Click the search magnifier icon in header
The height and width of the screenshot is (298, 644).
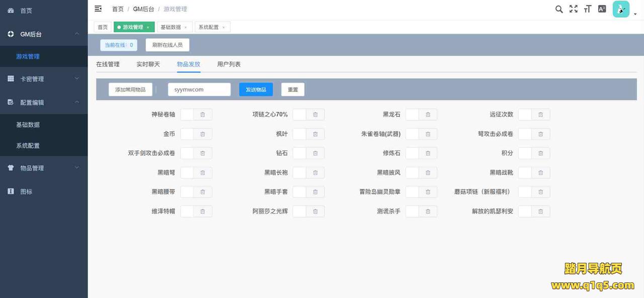tap(559, 9)
